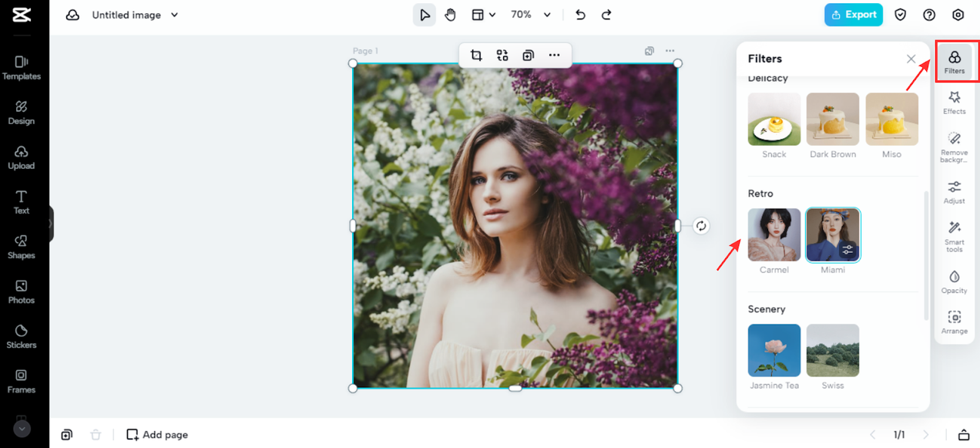This screenshot has height=448, width=980.
Task: Select the Crop tool in floating toolbar
Action: (476, 55)
